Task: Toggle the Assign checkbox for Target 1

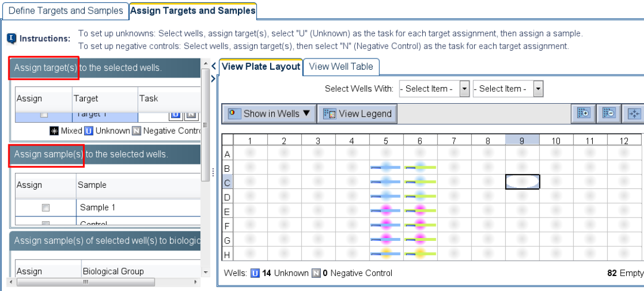Action: [44, 114]
